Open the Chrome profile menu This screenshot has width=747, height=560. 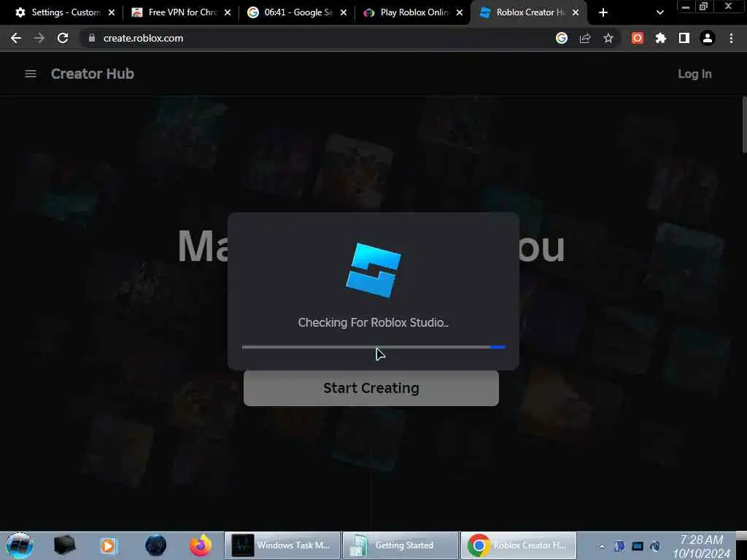click(x=708, y=38)
